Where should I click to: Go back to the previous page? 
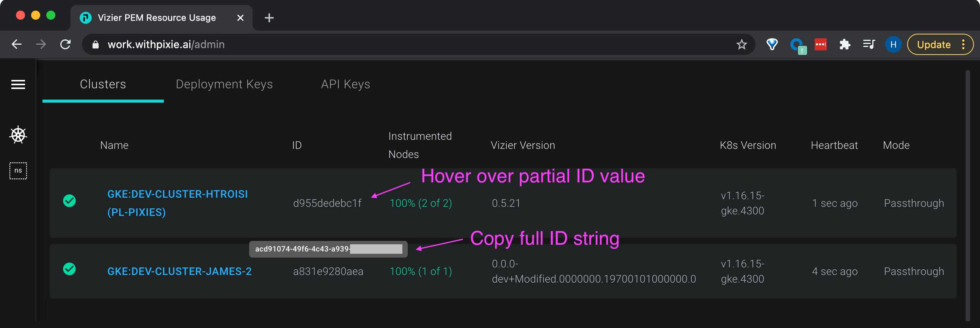click(17, 45)
